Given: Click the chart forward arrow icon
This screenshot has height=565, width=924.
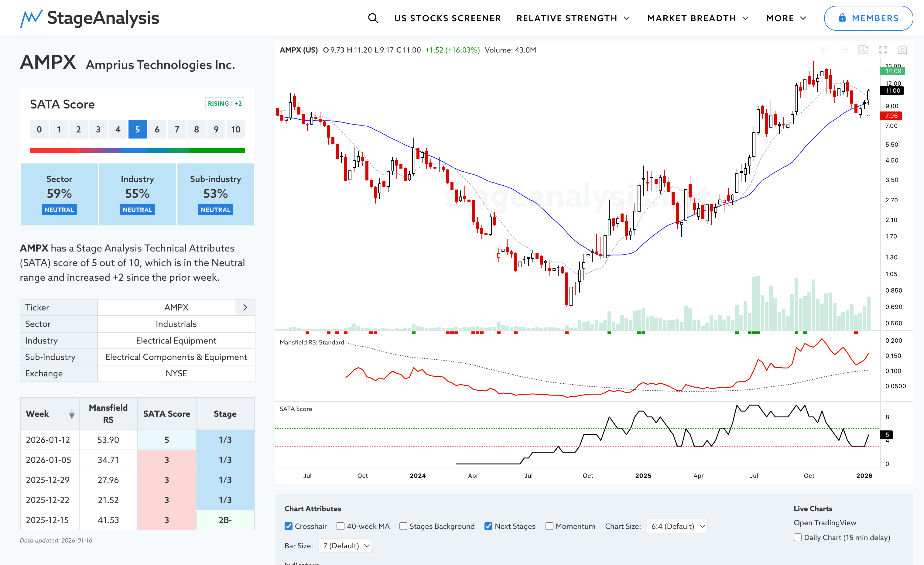Looking at the screenshot, I should 844,50.
